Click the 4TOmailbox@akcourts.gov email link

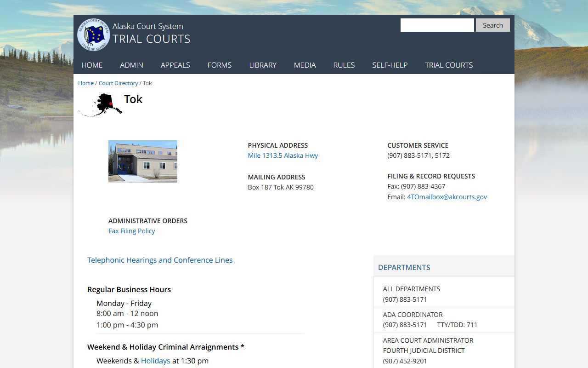(447, 197)
